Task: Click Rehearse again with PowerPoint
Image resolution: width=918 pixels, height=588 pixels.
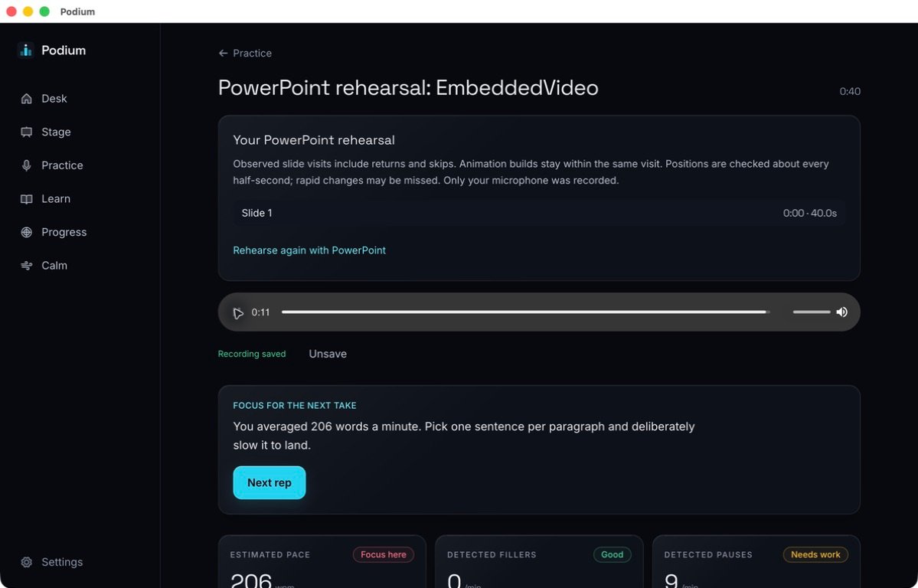Action: [309, 250]
